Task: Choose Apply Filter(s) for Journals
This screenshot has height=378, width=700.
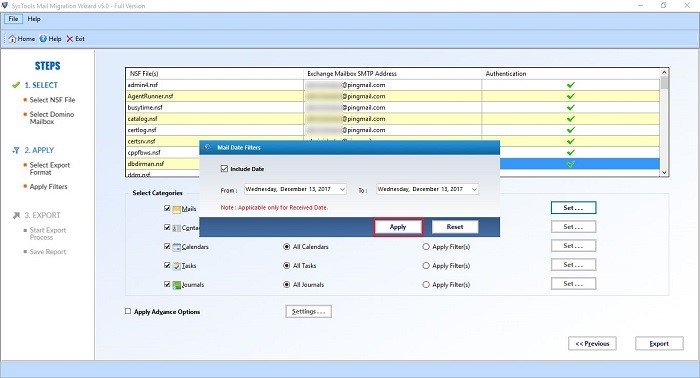Action: click(x=426, y=285)
